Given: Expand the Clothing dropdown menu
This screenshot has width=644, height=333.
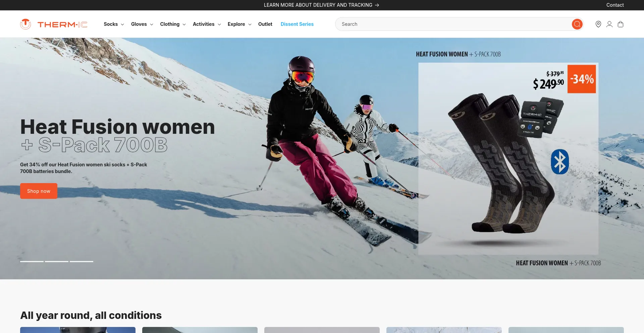Looking at the screenshot, I should 173,24.
